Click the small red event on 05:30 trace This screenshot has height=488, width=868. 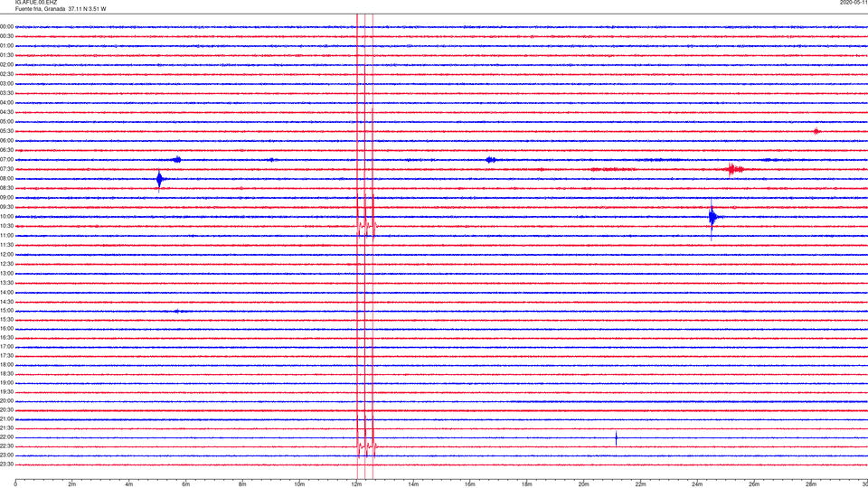[x=816, y=131]
